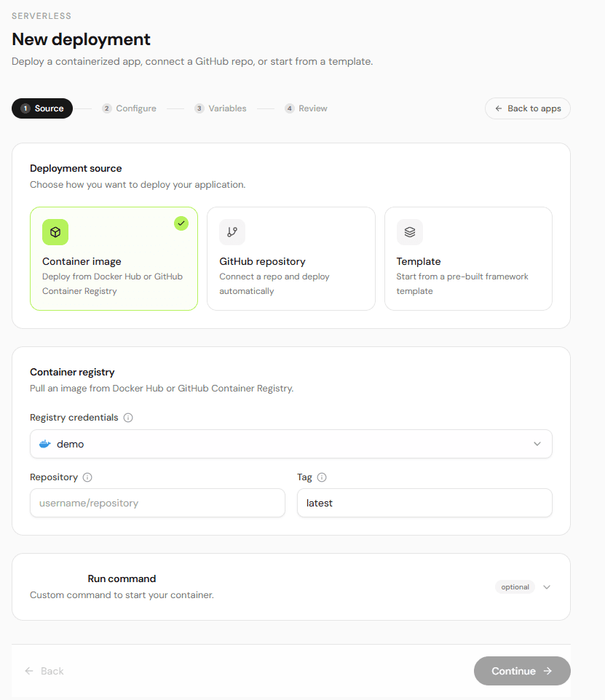Click the Run command section heading
This screenshot has width=605, height=700.
pyautogui.click(x=122, y=578)
